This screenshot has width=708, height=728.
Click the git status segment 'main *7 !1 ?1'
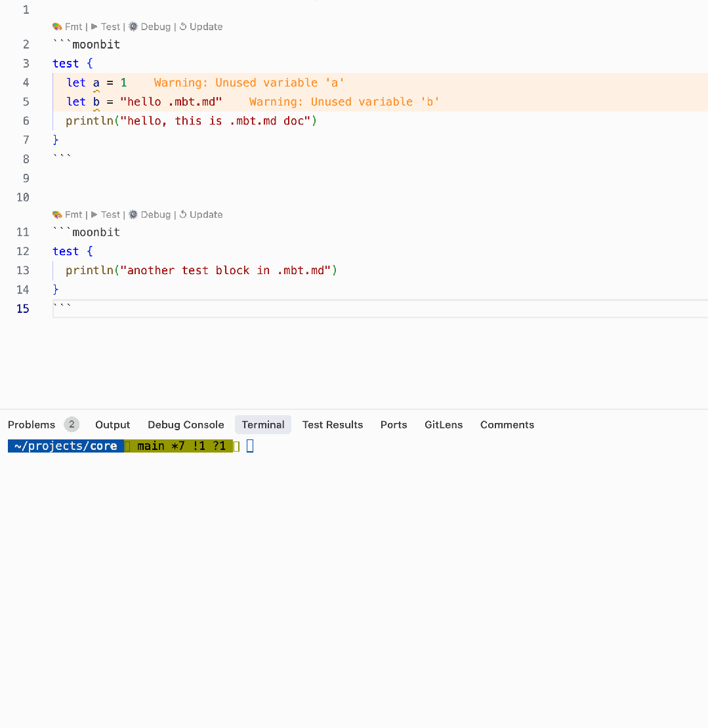pyautogui.click(x=181, y=446)
